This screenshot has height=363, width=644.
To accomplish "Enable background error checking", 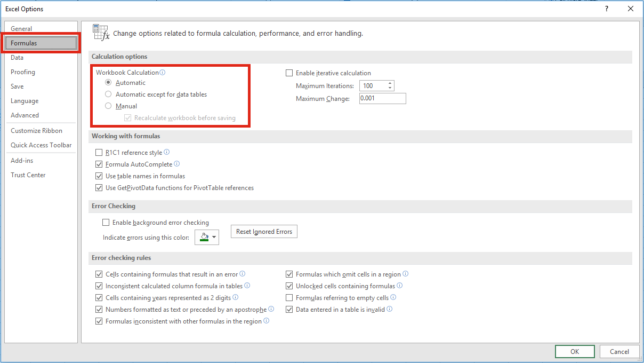I will [x=106, y=223].
